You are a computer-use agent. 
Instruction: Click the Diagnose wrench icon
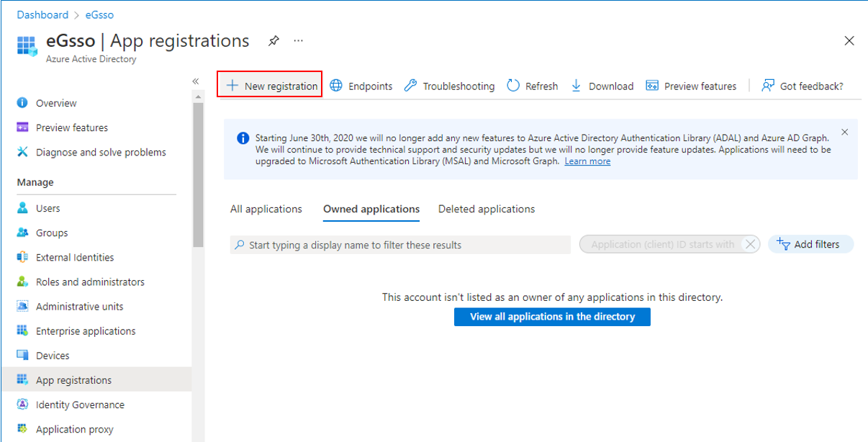click(x=22, y=152)
